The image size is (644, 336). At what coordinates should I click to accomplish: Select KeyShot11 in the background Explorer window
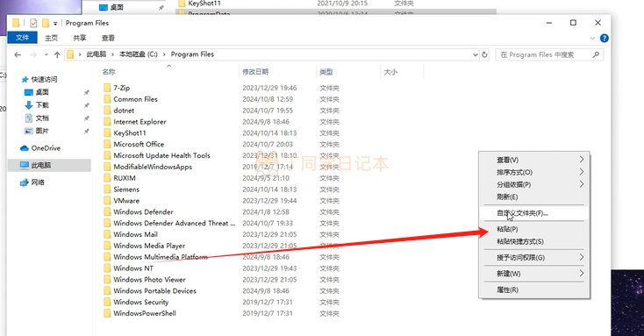point(204,4)
